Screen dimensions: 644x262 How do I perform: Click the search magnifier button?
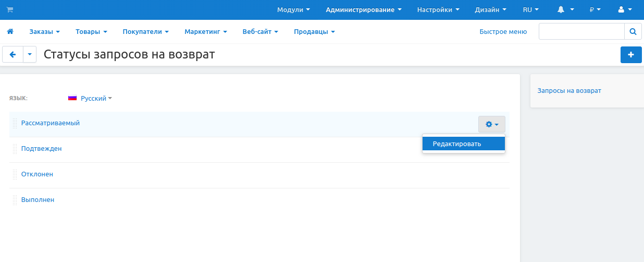coord(633,32)
